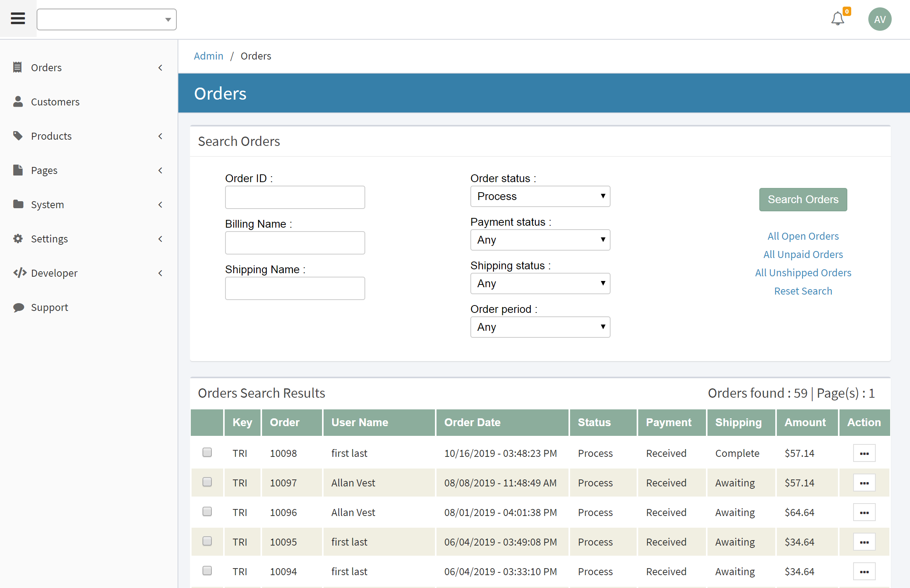Select checkbox for order 10098
This screenshot has width=910, height=588.
(207, 452)
